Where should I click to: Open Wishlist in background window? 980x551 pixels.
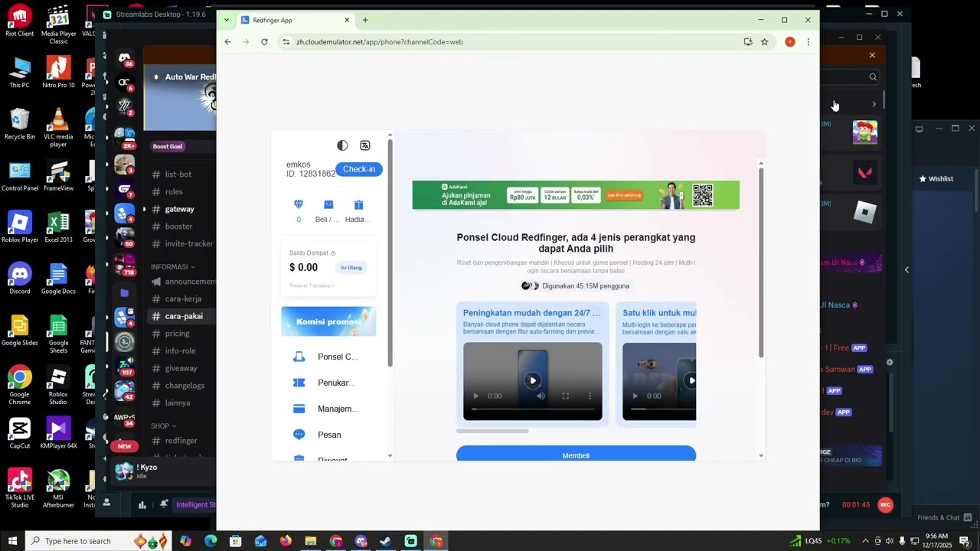[x=936, y=179]
